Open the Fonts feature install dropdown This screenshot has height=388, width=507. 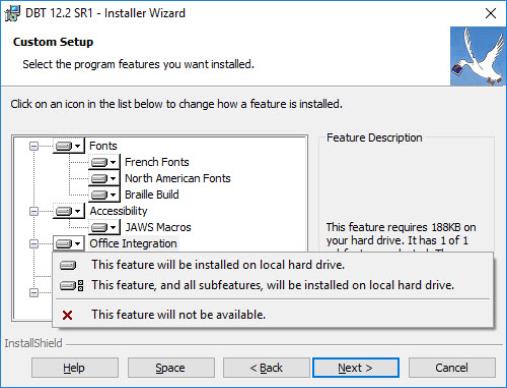pyautogui.click(x=68, y=146)
